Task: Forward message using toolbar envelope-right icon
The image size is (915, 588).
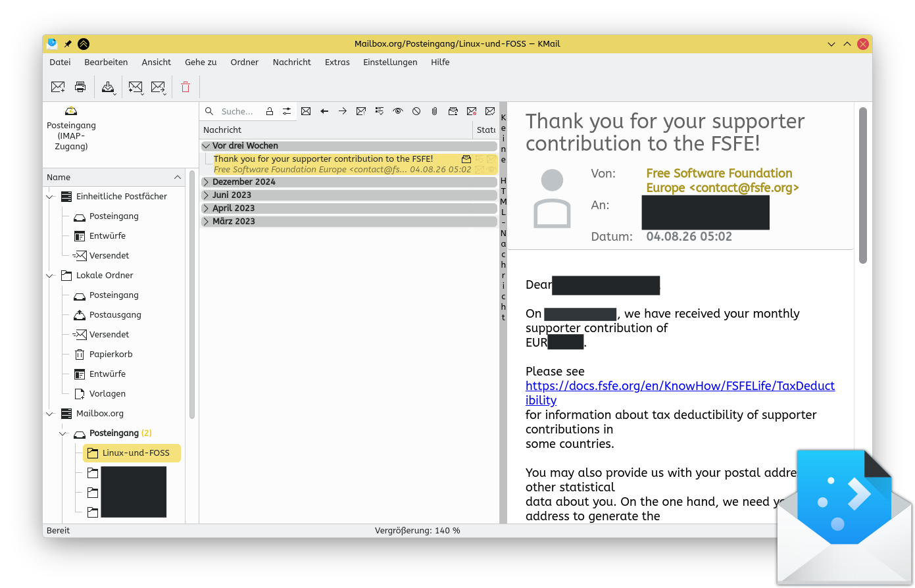Action: (158, 87)
